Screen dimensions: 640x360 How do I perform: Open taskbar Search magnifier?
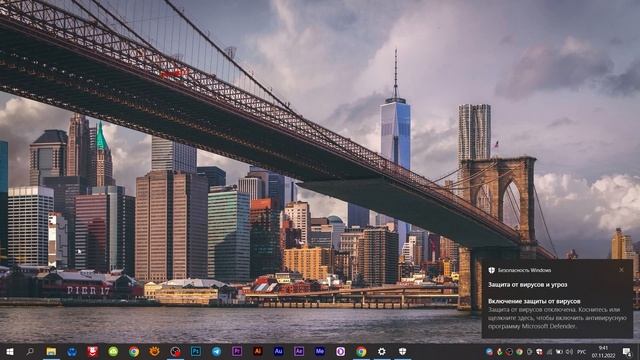point(30,351)
